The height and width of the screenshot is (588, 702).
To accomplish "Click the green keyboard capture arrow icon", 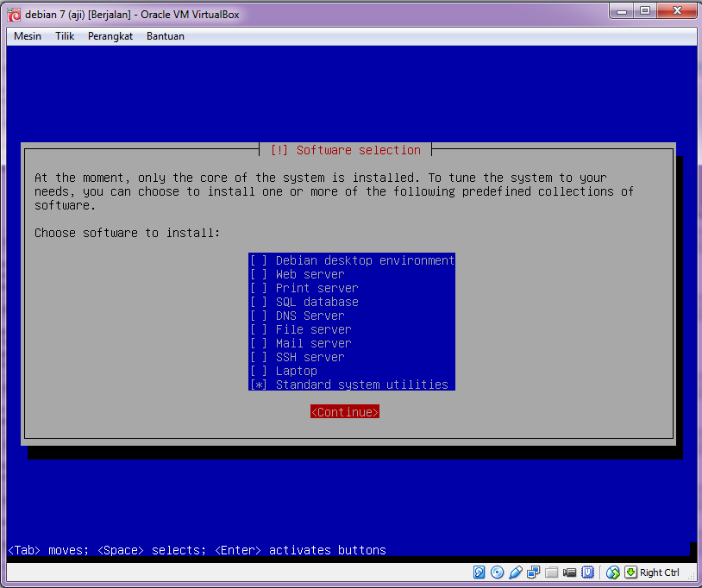I will pos(630,572).
